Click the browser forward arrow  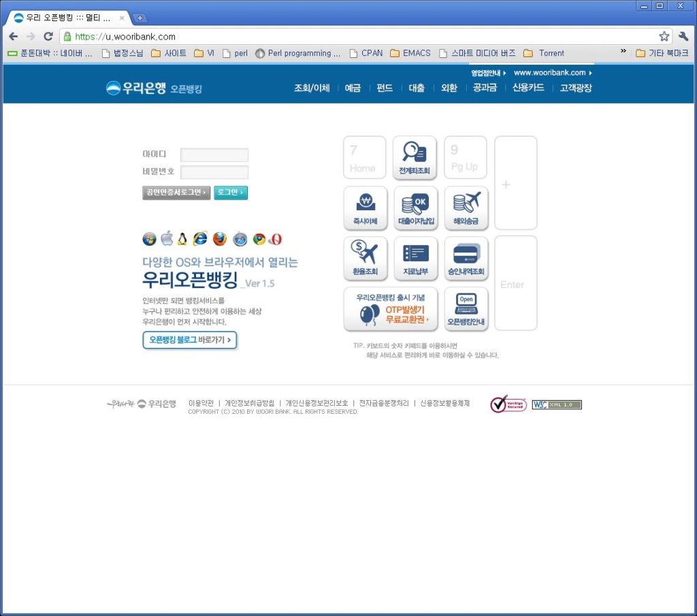(31, 37)
